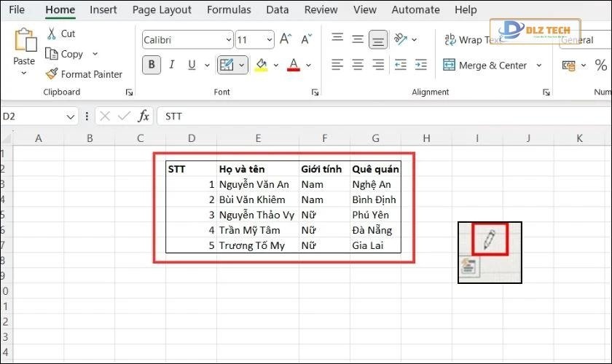The height and width of the screenshot is (364, 612).
Task: Select column header H
Action: (426, 138)
